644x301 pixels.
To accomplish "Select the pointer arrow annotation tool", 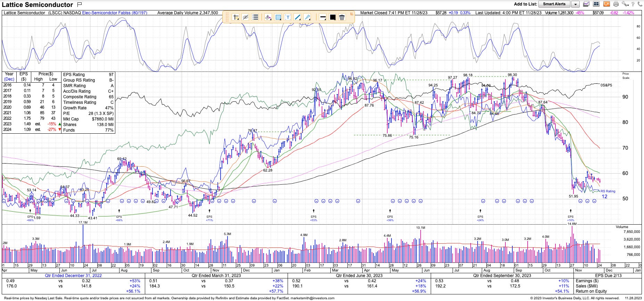I will click(307, 17).
